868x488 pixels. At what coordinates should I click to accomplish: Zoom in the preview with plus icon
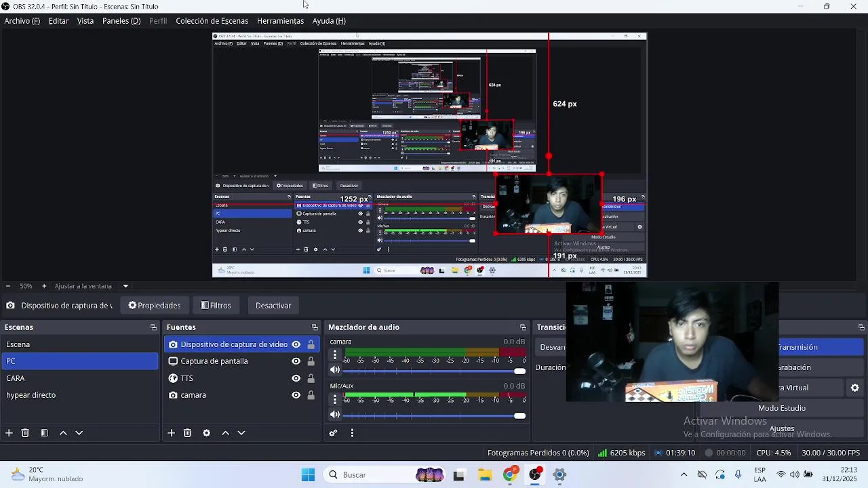pyautogui.click(x=44, y=286)
